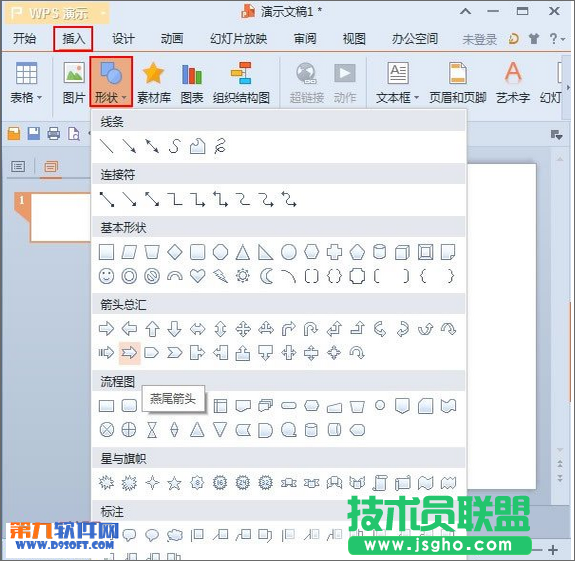Select the highlighted 燕尾箭头 notched arrow
The image size is (575, 561).
(129, 353)
